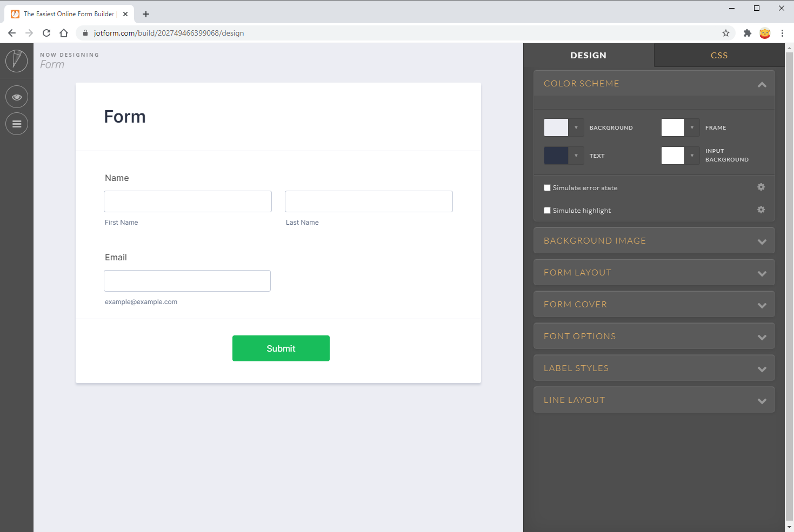Select the Design tab
Viewport: 794px width, 532px height.
pos(588,55)
